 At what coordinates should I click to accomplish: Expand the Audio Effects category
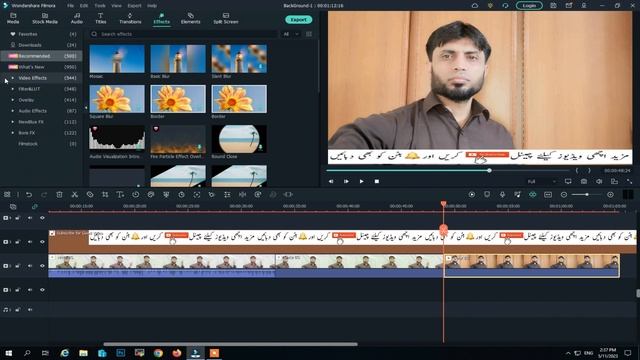tap(13, 111)
